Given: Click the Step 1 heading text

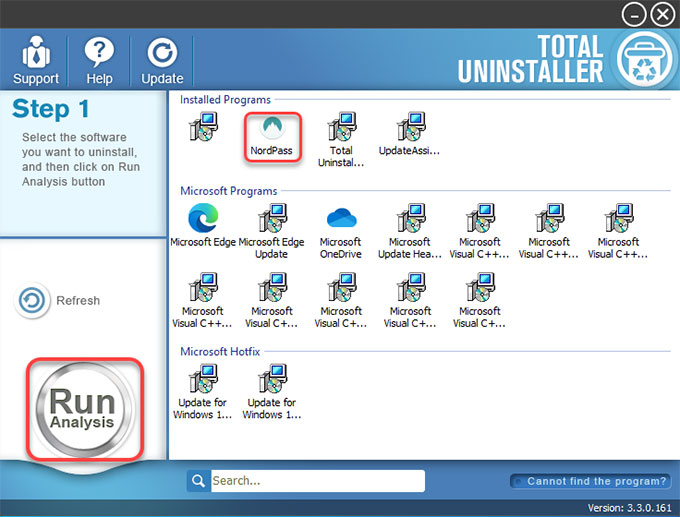Looking at the screenshot, I should coord(51,108).
